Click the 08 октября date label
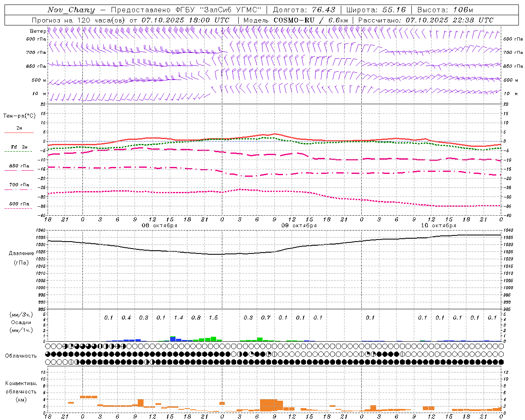 pos(160,226)
